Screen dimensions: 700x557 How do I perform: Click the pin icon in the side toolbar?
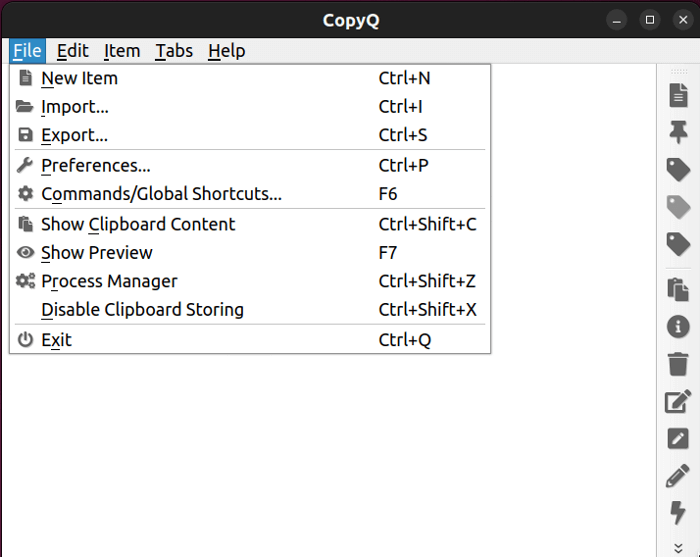tap(678, 132)
